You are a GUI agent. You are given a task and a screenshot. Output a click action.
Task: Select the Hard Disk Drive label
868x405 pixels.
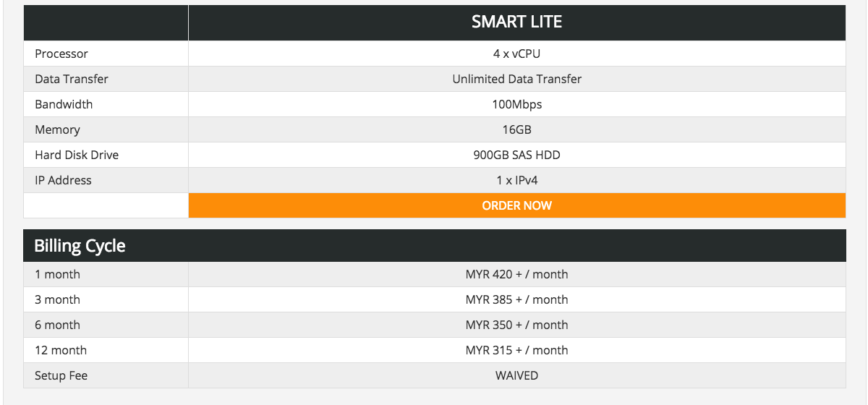[x=77, y=155]
